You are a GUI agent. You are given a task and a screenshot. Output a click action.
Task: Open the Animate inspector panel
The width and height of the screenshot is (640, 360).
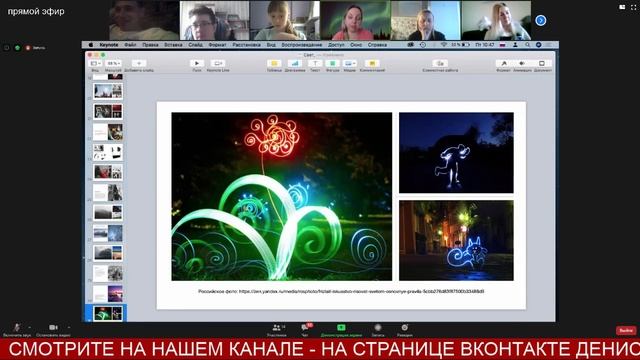522,63
